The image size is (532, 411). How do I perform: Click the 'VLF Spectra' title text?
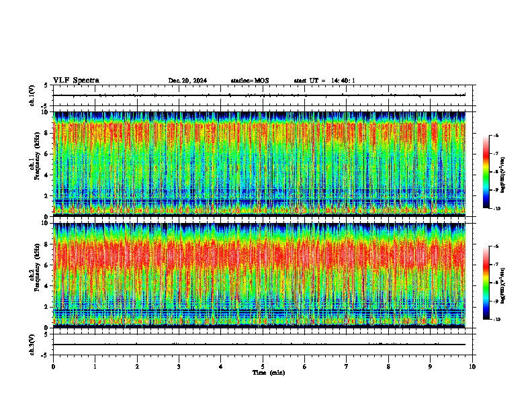point(76,81)
